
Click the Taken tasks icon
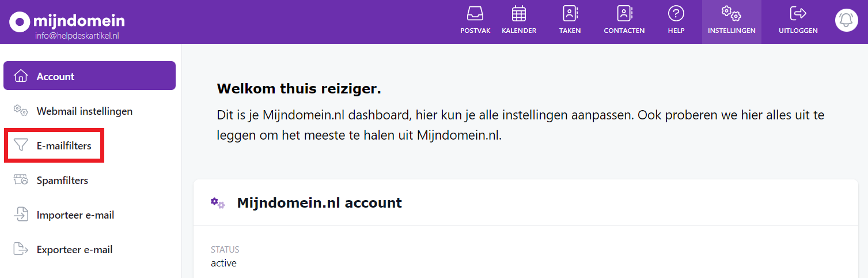tap(570, 14)
